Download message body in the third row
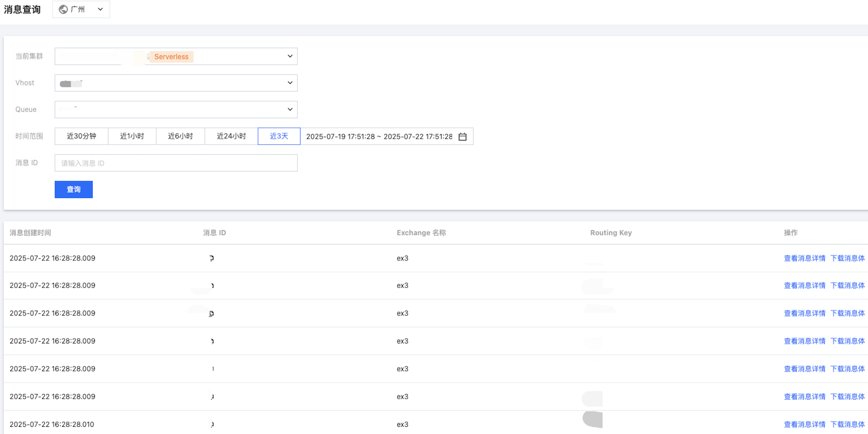Viewport: 868px width, 434px height. point(847,313)
